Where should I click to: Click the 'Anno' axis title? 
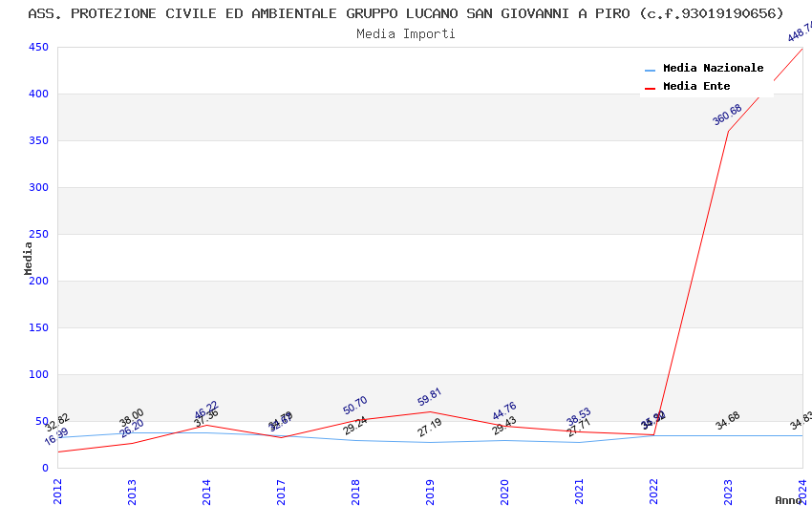click(788, 500)
